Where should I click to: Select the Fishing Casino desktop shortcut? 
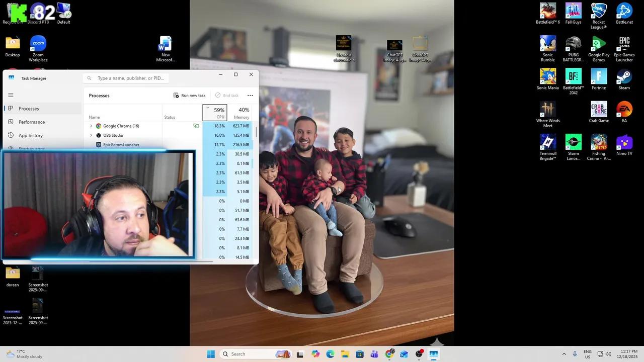pos(599,147)
